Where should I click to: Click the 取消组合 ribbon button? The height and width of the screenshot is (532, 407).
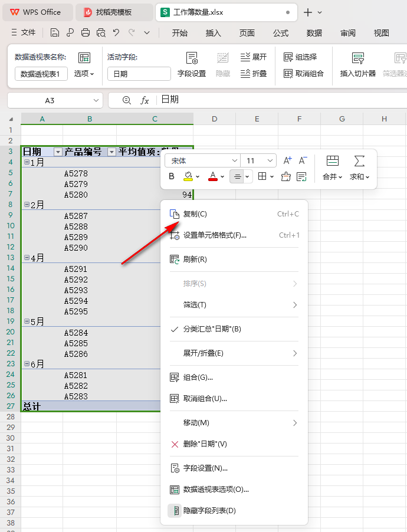pos(303,73)
